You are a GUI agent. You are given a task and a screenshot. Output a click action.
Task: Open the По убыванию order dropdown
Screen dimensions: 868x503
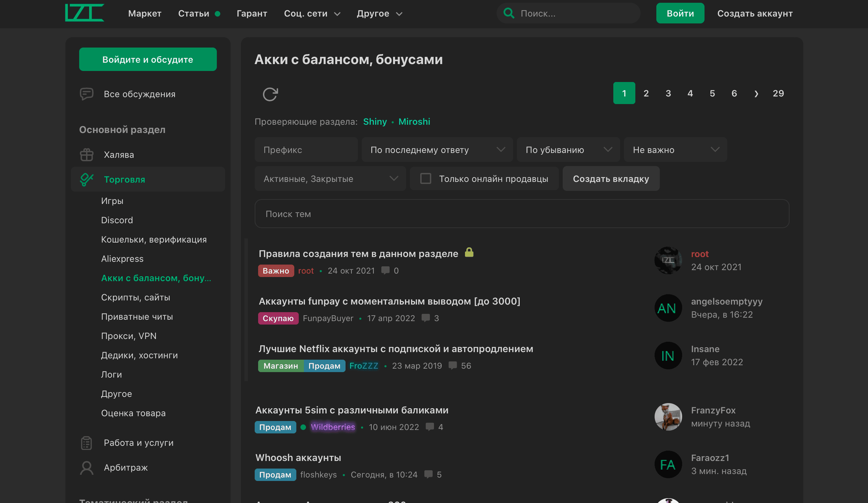[x=568, y=150]
